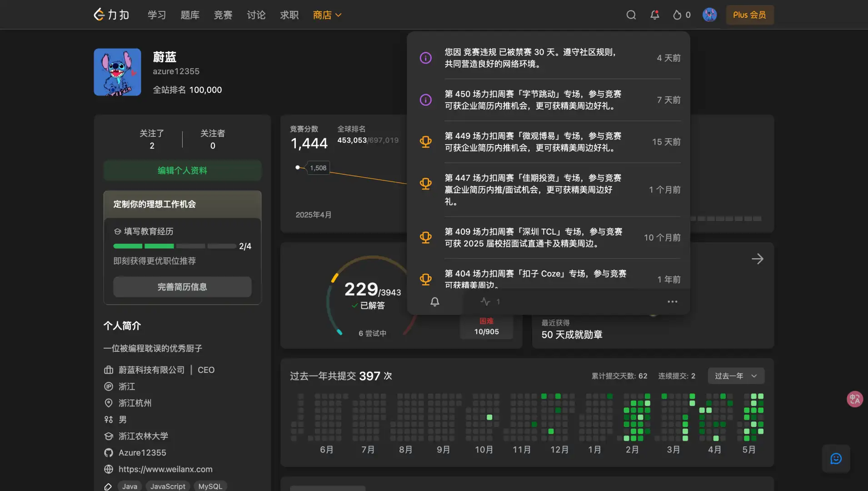Open notifications with the bell icon
Viewport: 868px width, 491px height.
(x=654, y=15)
